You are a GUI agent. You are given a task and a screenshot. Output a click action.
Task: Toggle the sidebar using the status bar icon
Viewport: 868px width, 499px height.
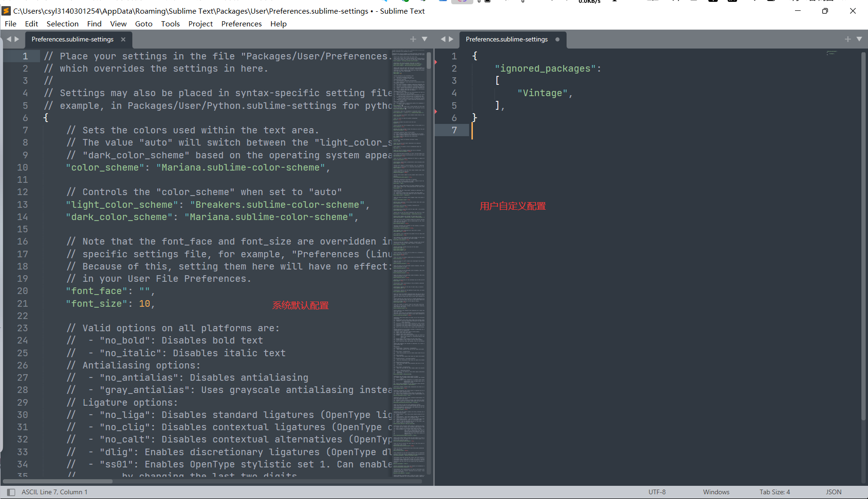[x=10, y=491]
